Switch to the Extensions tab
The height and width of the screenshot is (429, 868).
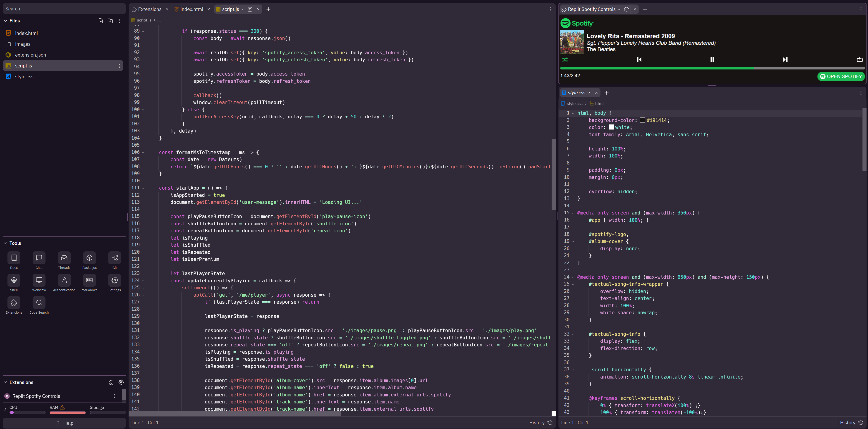click(x=149, y=10)
